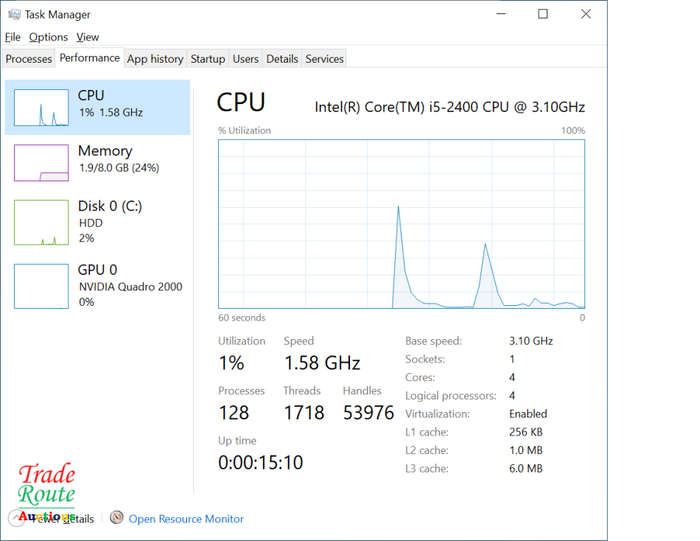Switch to the Details tab
700x541 pixels.
[282, 59]
